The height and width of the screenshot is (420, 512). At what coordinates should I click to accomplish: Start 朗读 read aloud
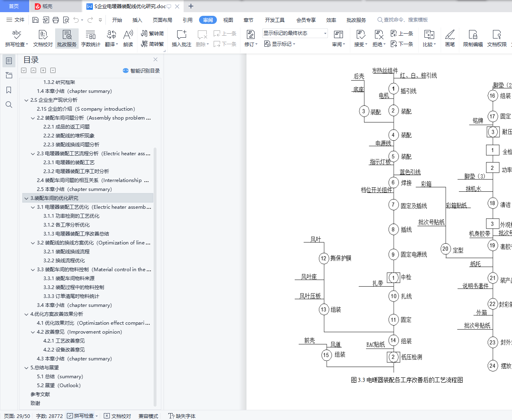[x=128, y=39]
